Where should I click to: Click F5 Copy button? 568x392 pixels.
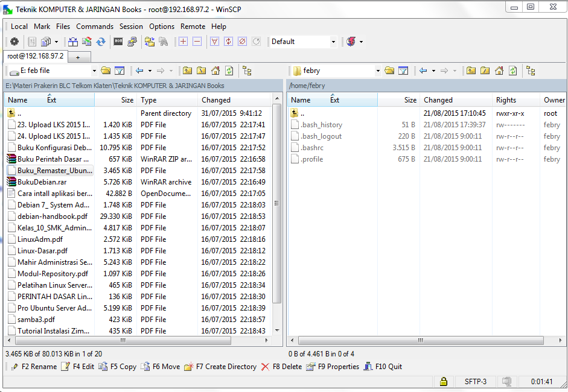click(117, 367)
